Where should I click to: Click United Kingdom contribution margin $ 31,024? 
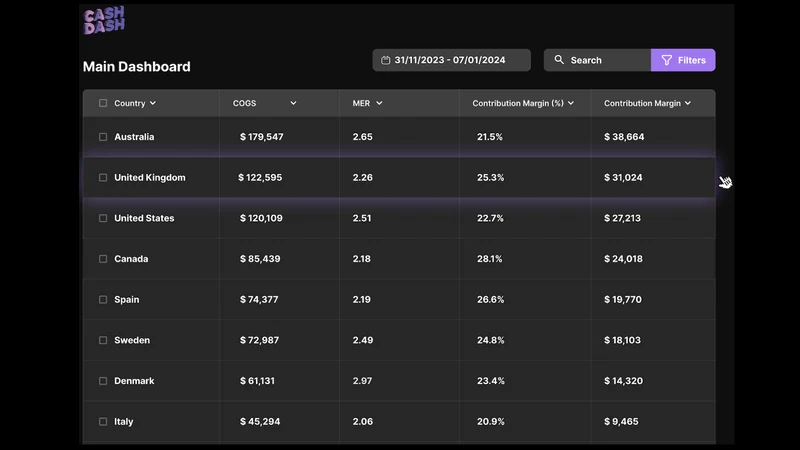623,178
